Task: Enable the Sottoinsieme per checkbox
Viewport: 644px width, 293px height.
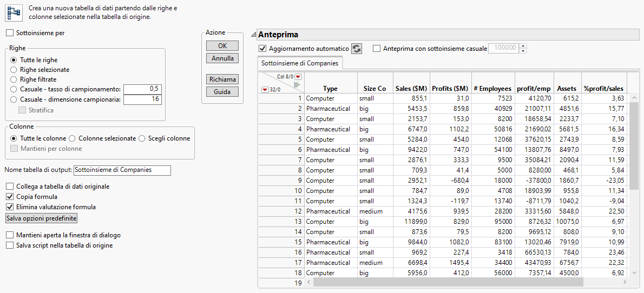Action: pos(10,33)
